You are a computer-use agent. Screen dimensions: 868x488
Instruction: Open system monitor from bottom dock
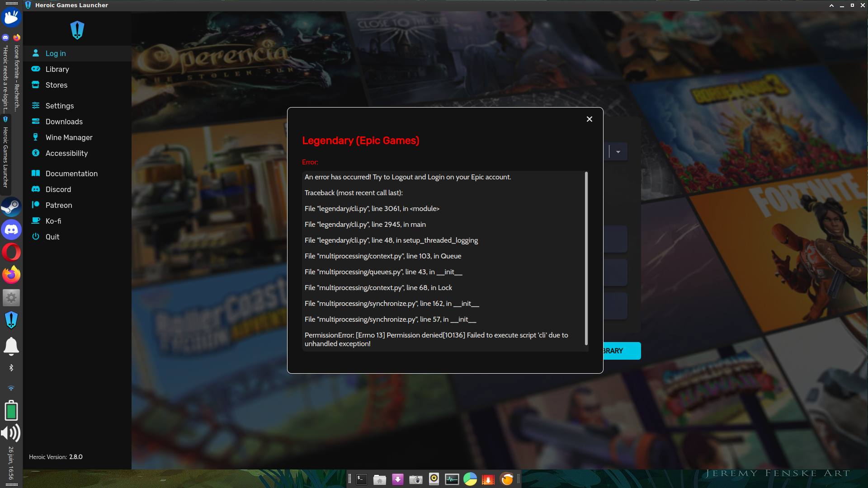click(452, 479)
